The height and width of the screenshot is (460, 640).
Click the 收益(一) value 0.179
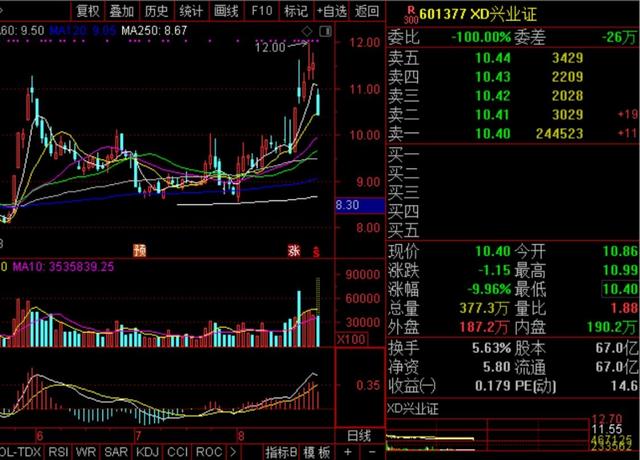[x=493, y=386]
